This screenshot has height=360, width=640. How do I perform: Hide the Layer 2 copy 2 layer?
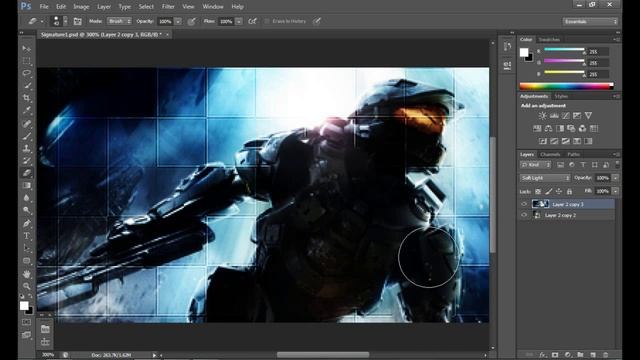[x=524, y=215]
